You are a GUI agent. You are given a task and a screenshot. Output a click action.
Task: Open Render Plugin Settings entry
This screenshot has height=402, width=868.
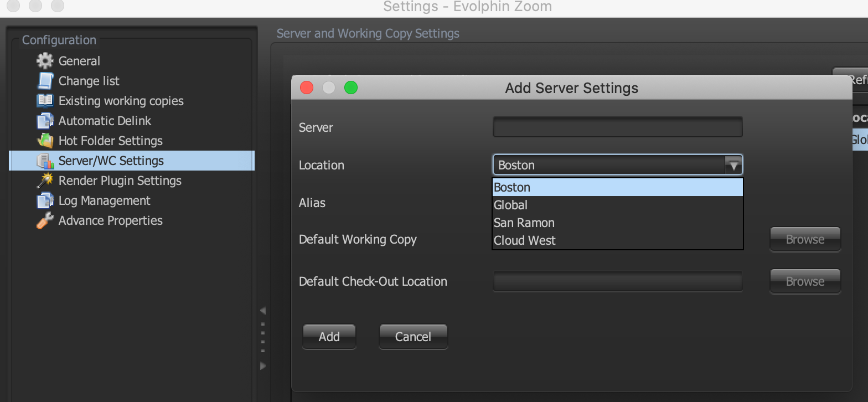pos(120,181)
